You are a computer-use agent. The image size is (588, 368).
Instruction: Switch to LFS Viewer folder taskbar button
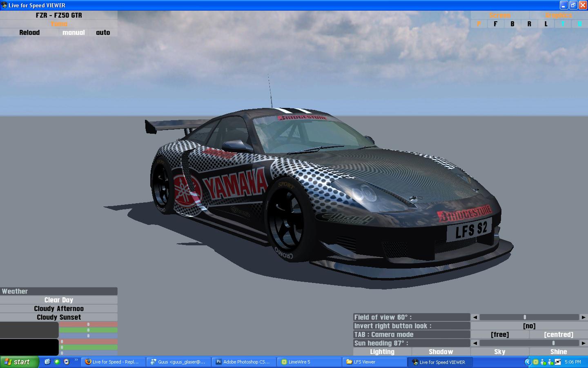pos(374,362)
